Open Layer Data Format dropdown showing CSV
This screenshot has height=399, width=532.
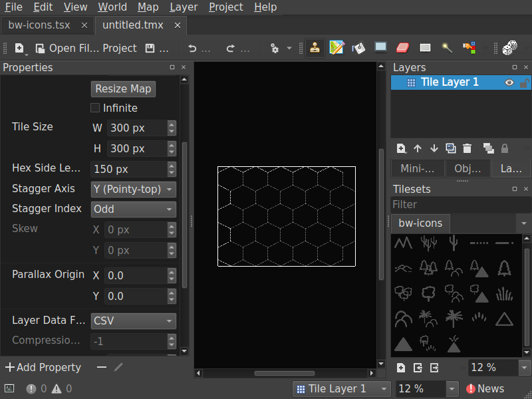click(x=134, y=321)
